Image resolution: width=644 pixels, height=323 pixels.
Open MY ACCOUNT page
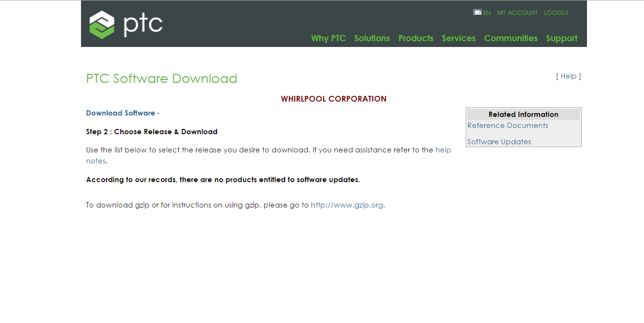pos(517,13)
